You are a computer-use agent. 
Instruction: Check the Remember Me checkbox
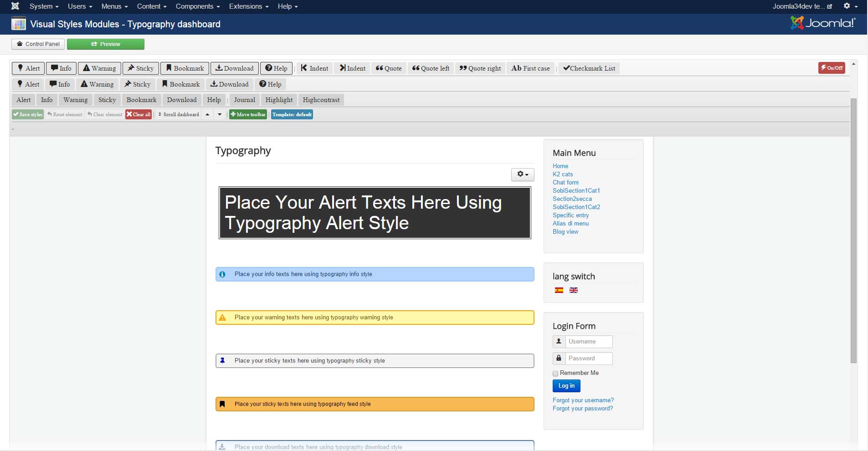555,374
